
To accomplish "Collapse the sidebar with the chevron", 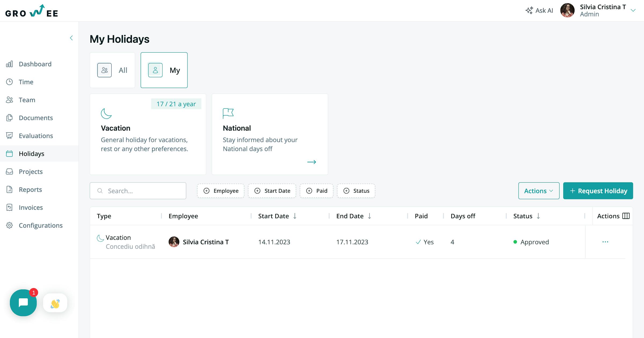I will (x=71, y=38).
